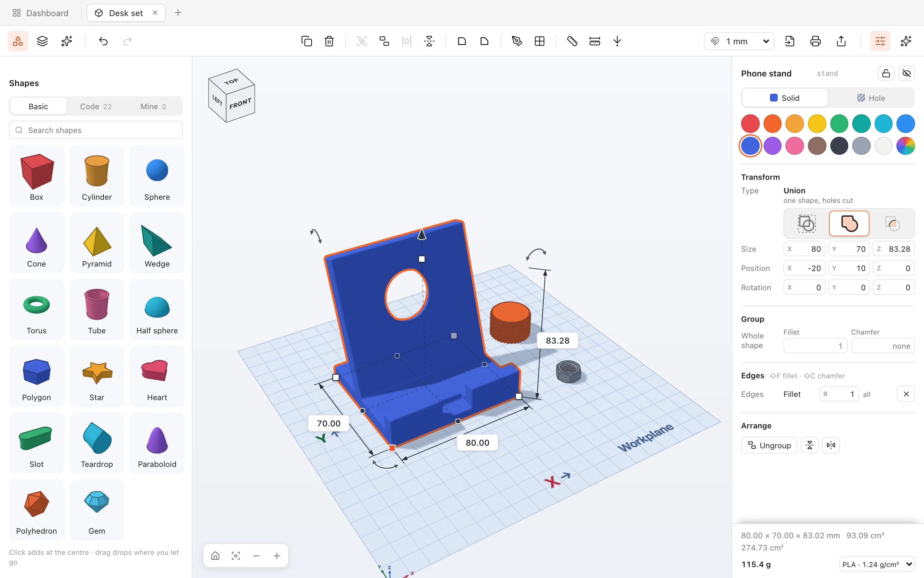Select the Union group type
The height and width of the screenshot is (578, 924).
point(849,223)
